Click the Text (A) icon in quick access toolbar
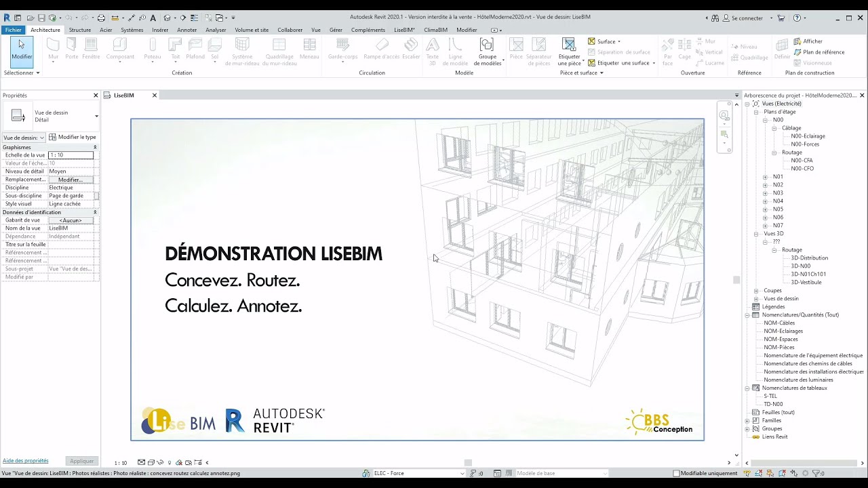The width and height of the screenshot is (868, 488). [153, 18]
